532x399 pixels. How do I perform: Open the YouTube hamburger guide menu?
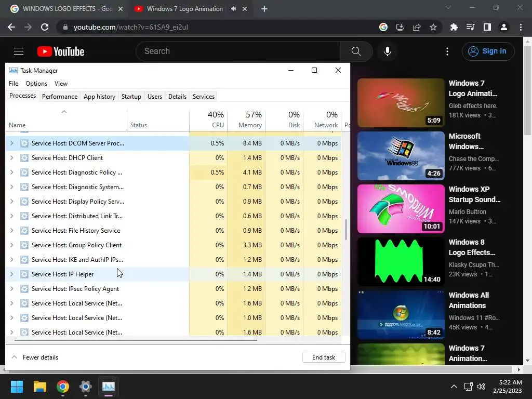(19, 51)
